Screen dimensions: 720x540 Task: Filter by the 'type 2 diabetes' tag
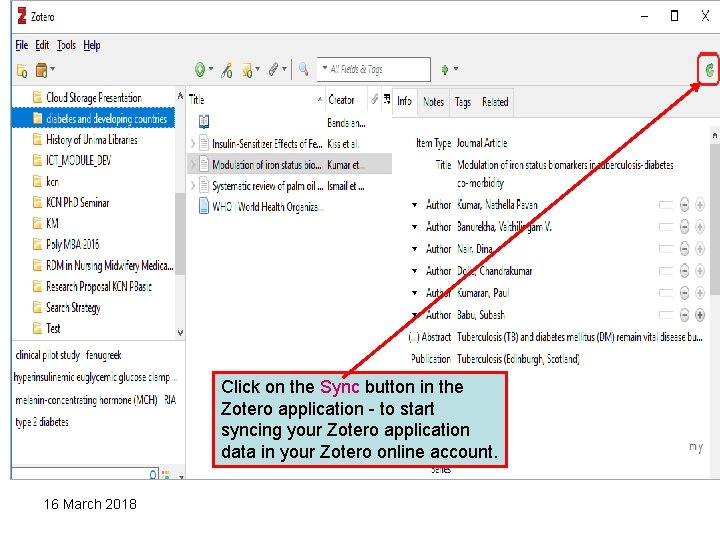click(x=42, y=422)
